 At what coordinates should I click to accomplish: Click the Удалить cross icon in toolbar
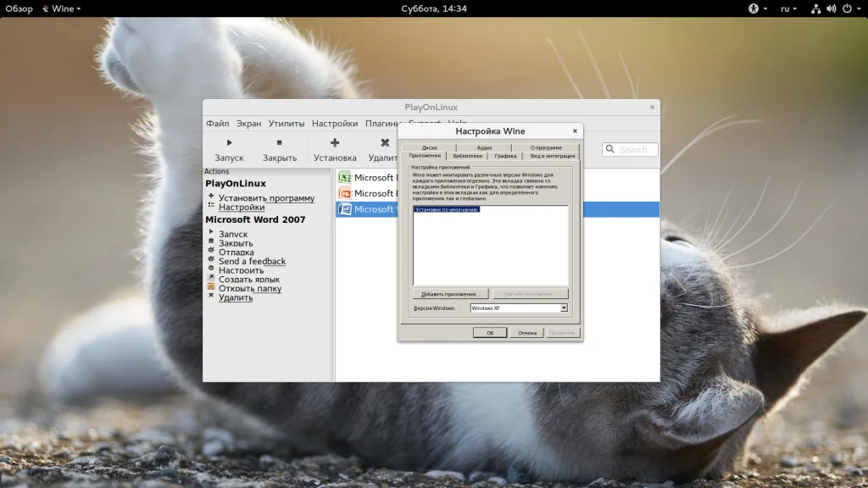pos(385,143)
